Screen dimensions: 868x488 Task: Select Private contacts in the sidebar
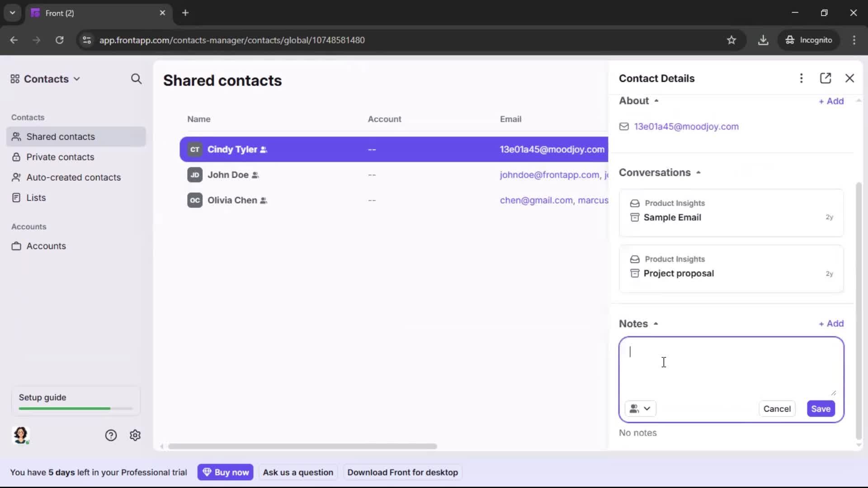click(61, 157)
